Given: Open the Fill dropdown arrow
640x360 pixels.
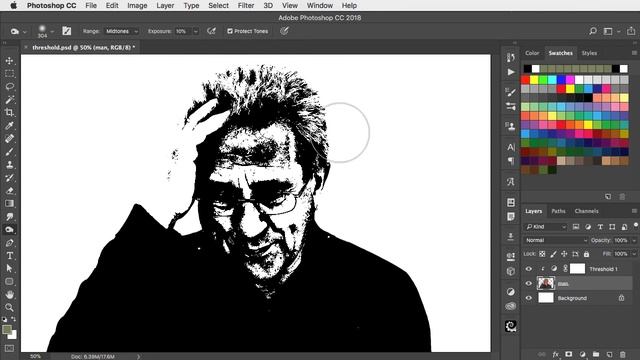Looking at the screenshot, I should click(x=634, y=254).
